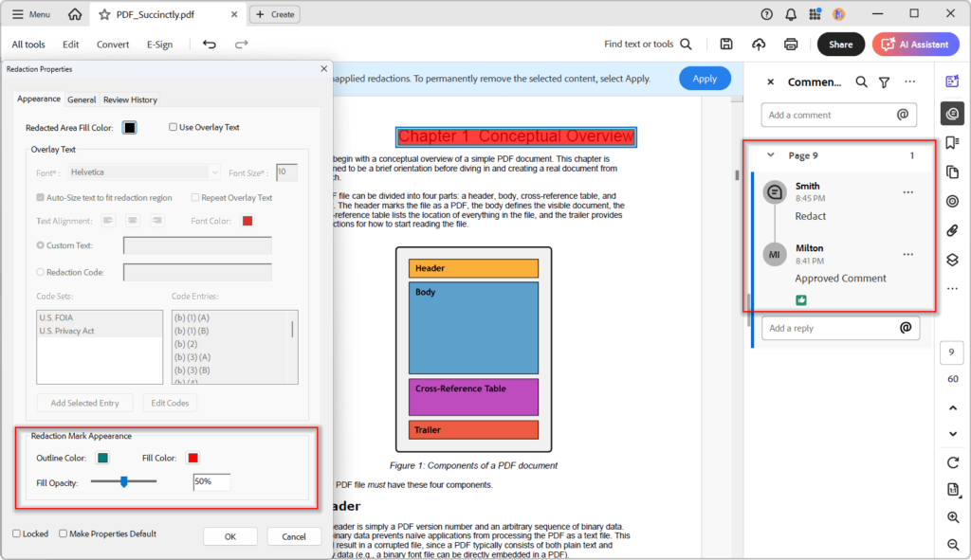Check the Locked option
This screenshot has width=971, height=560.
16,533
